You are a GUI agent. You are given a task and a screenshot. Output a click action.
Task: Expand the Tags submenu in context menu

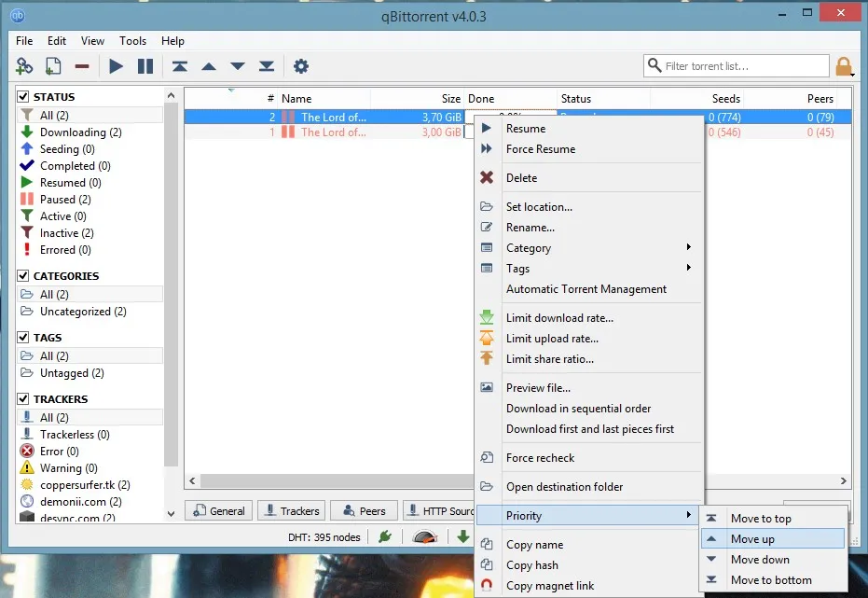pyautogui.click(x=589, y=269)
